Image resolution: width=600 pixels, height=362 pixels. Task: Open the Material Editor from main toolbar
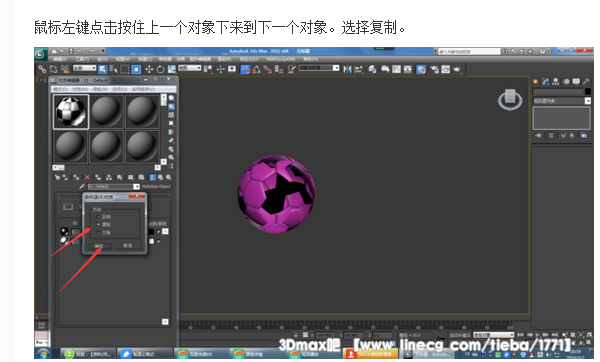click(x=421, y=69)
